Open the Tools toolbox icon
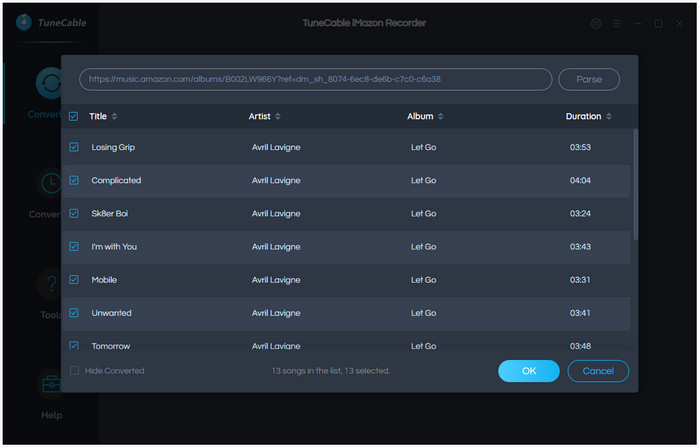This screenshot has width=700, height=448. pos(51,384)
